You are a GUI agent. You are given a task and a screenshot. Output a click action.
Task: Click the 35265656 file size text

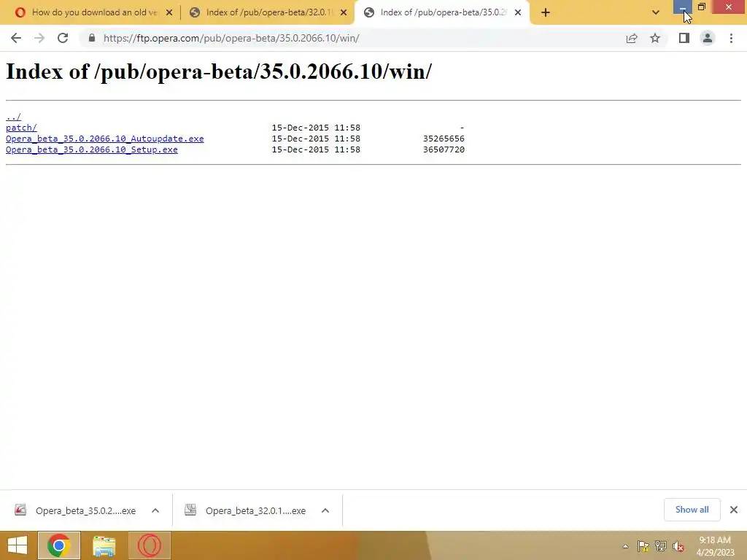444,139
